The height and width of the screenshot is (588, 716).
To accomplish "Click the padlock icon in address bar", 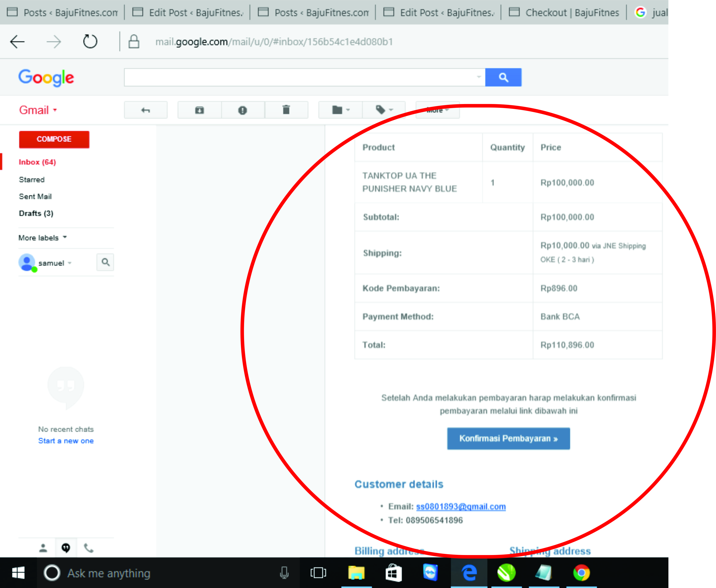I will tap(134, 42).
